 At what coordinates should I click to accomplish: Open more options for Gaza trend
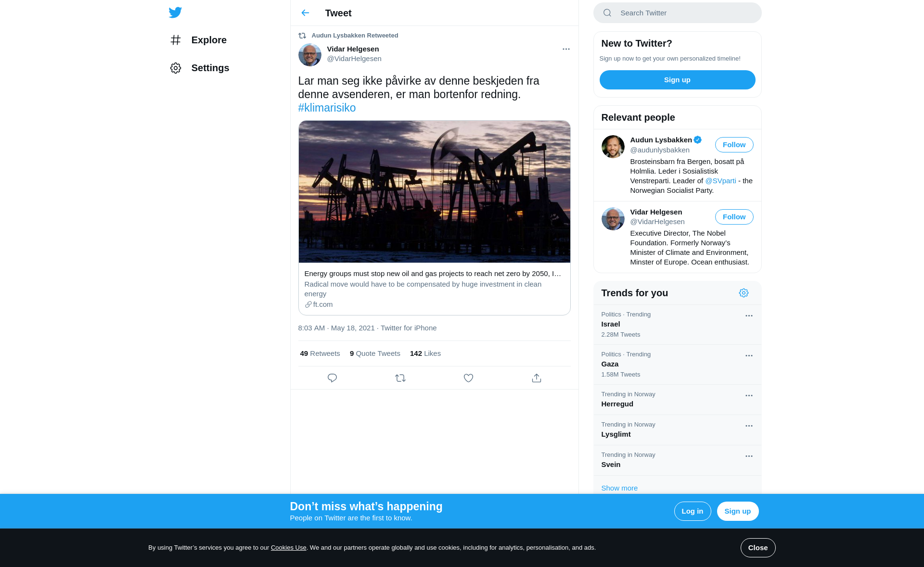click(749, 356)
